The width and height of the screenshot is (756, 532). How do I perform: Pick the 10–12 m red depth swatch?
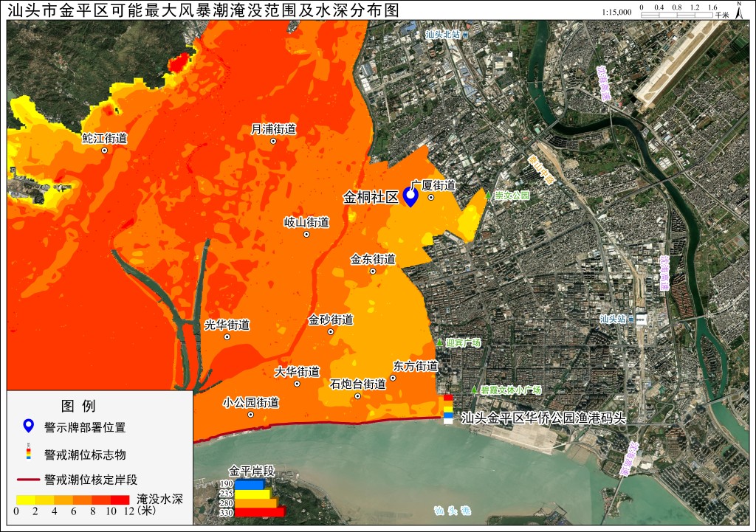coord(120,500)
